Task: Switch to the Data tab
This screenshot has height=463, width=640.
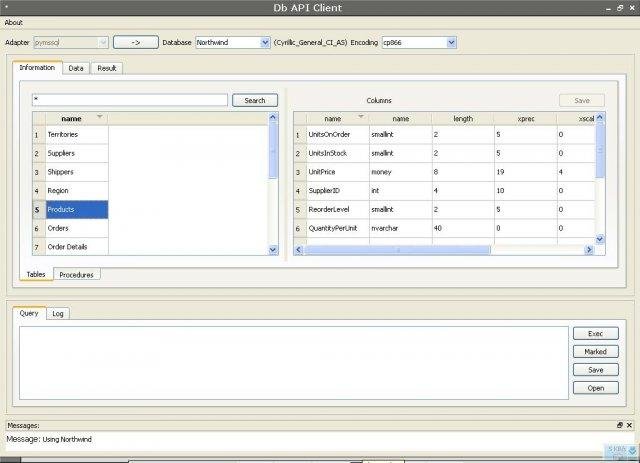Action: click(x=76, y=68)
